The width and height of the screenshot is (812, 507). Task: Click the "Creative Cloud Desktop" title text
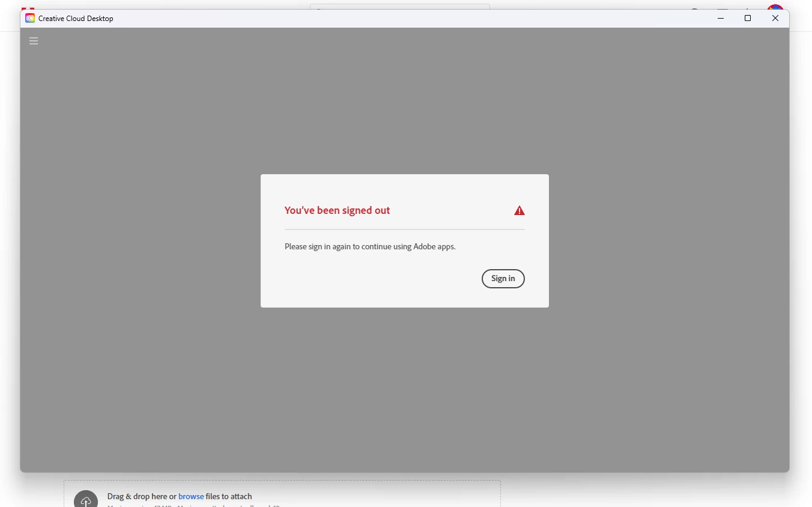pos(76,19)
